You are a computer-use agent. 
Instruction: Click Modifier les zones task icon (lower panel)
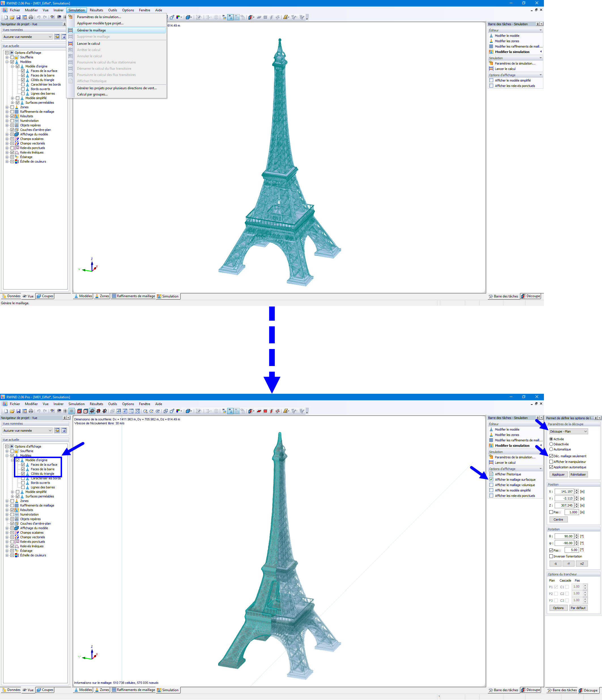pyautogui.click(x=491, y=435)
